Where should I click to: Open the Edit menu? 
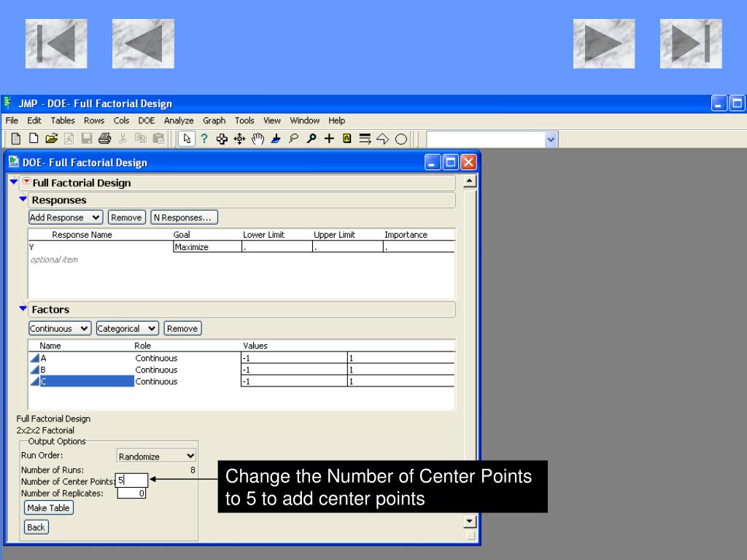(34, 120)
